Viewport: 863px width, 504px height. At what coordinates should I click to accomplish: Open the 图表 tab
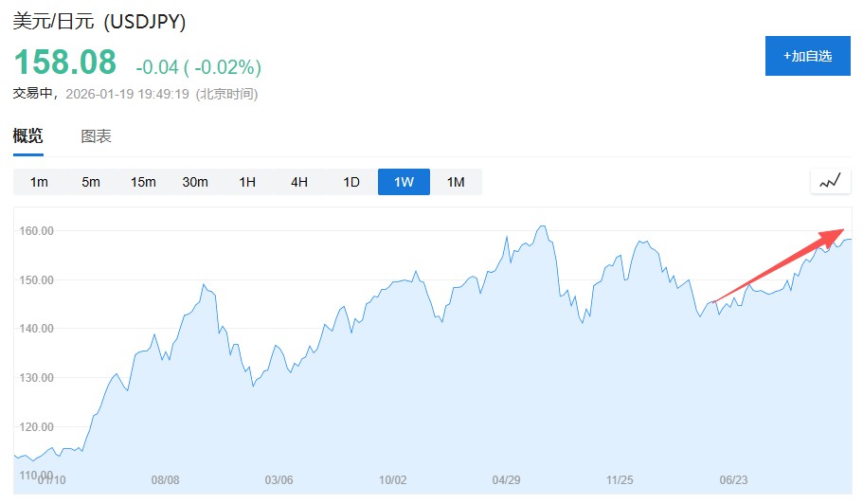(97, 135)
